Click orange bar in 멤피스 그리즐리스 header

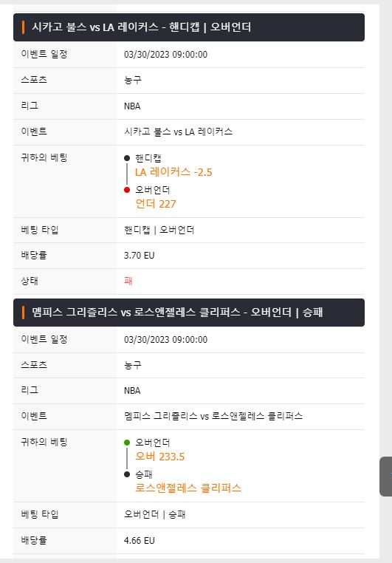[x=24, y=313]
